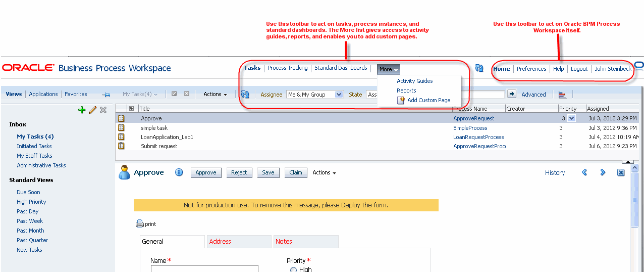Viewport: 644px width, 272px height.
Task: Open the toolbar Actions menu
Action: click(x=215, y=94)
